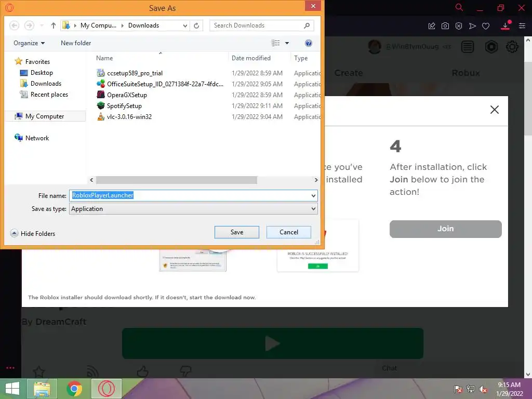Select Favorites in navigation pane
This screenshot has height=399, width=532.
click(33, 61)
